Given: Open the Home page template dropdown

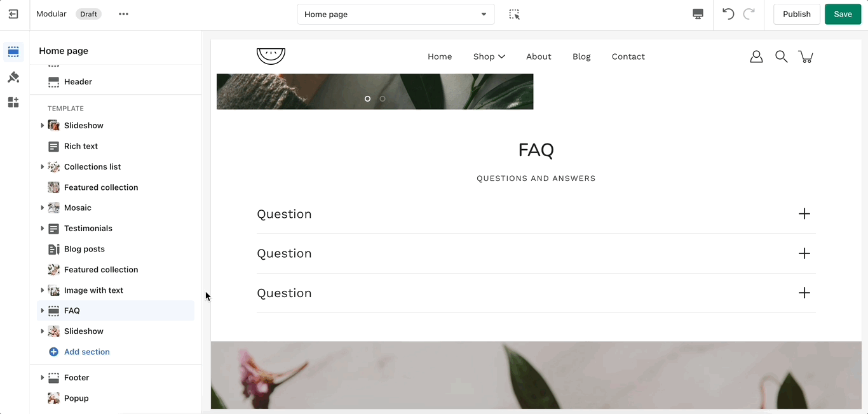Looking at the screenshot, I should pyautogui.click(x=396, y=14).
